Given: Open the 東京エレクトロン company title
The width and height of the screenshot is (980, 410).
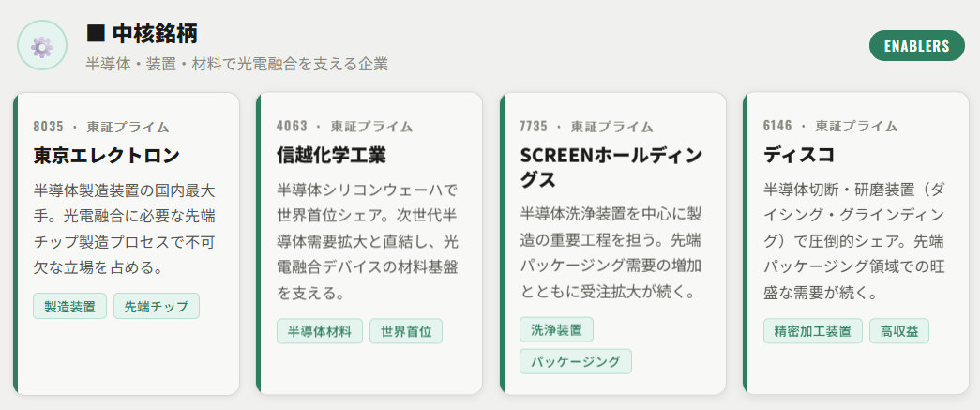Looking at the screenshot, I should [106, 154].
